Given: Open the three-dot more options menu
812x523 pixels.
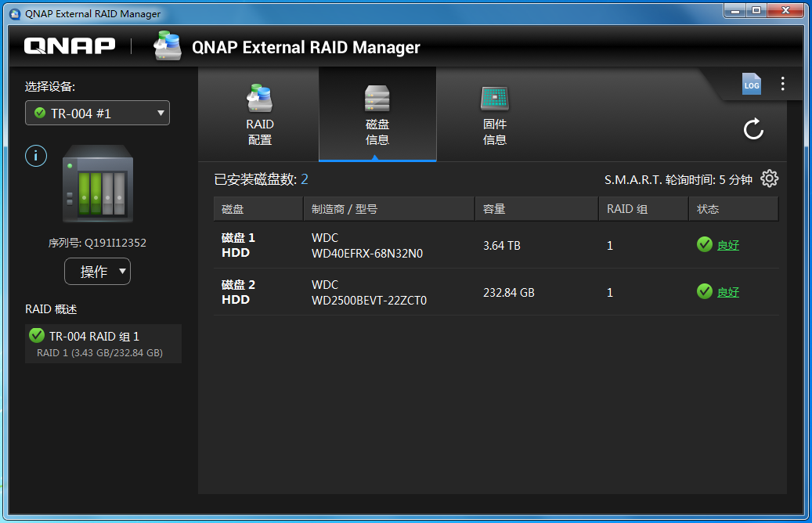Looking at the screenshot, I should [x=782, y=84].
